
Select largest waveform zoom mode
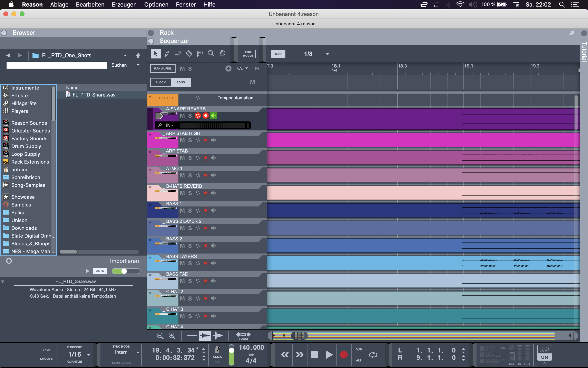(218, 336)
